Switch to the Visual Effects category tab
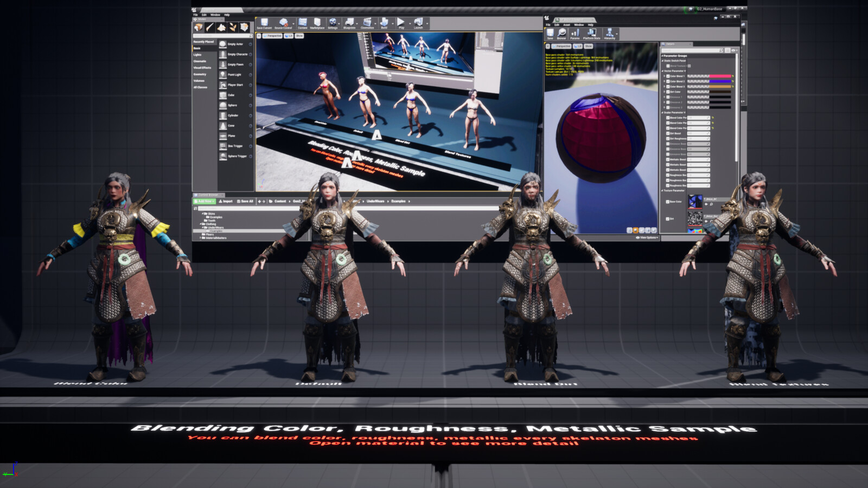 202,68
